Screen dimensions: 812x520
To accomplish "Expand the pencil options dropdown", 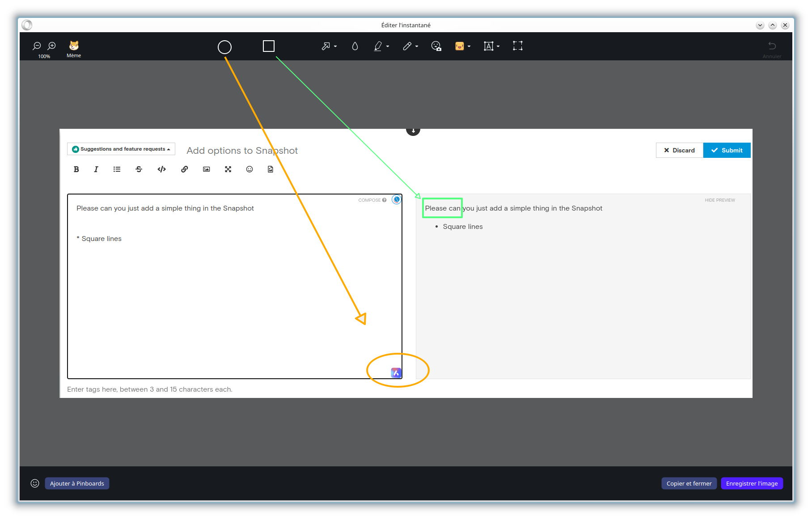I will [417, 47].
